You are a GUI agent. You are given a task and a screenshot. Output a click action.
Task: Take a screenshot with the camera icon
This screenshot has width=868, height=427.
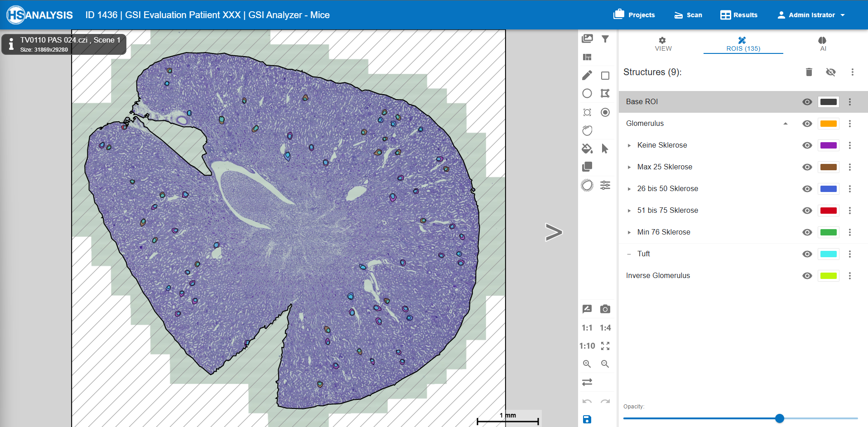(605, 309)
